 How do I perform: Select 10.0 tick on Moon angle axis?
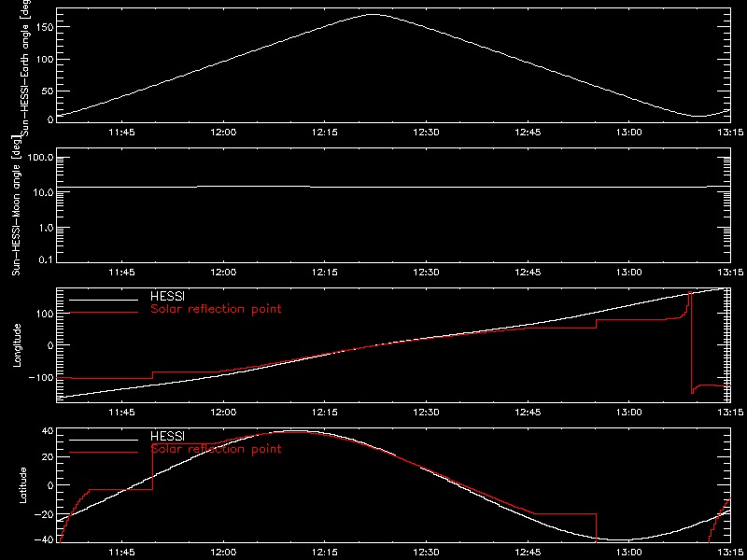(44, 192)
